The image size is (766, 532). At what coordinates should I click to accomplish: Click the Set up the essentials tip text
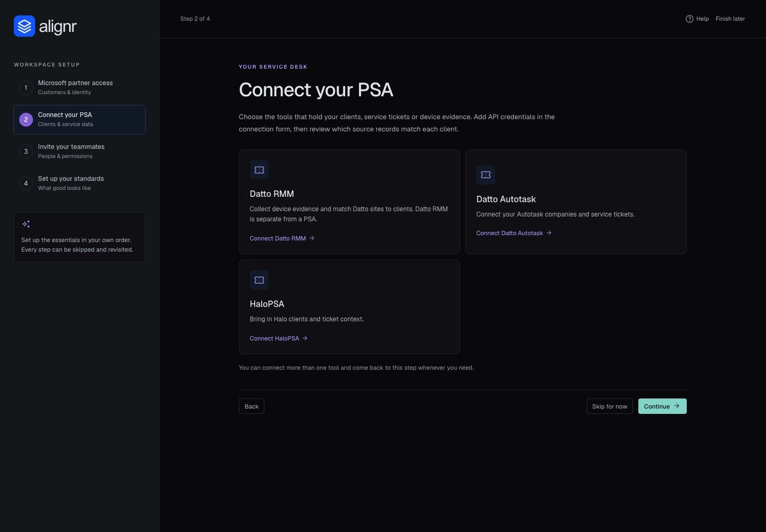(77, 245)
